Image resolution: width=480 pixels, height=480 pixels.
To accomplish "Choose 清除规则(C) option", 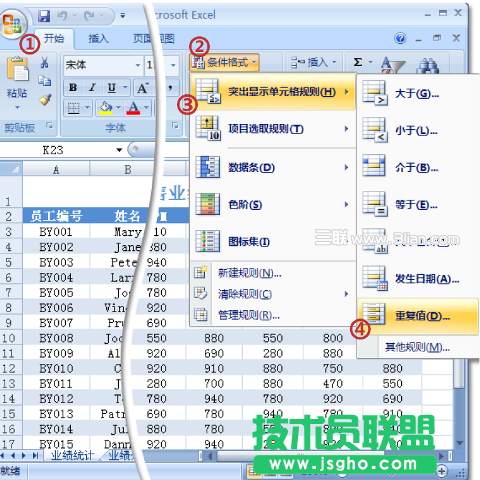I will pos(273,294).
